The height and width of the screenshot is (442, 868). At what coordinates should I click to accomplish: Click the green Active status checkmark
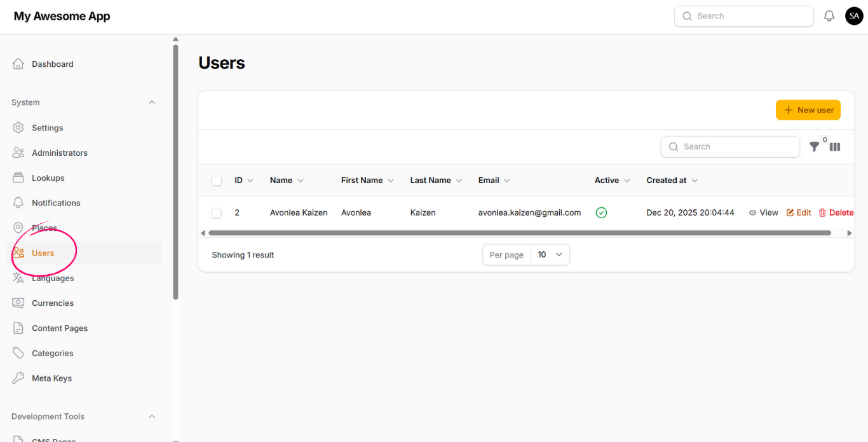[x=601, y=213]
